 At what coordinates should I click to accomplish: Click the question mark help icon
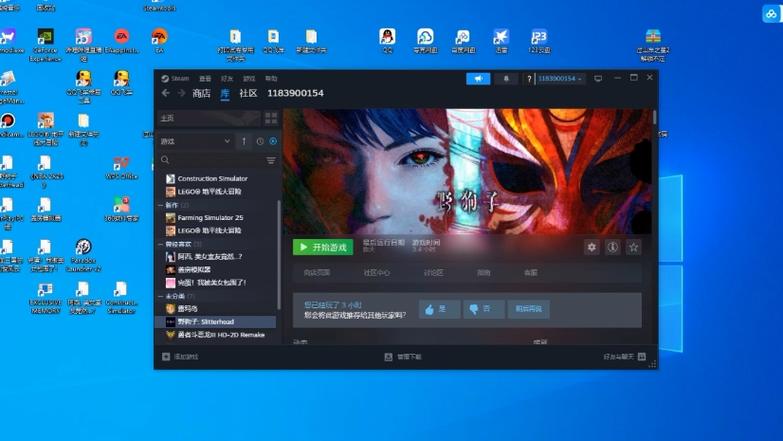[x=529, y=79]
